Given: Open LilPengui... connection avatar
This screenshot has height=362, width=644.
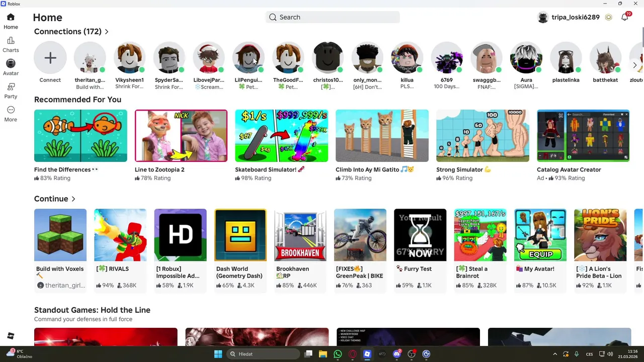Looking at the screenshot, I should point(249,58).
